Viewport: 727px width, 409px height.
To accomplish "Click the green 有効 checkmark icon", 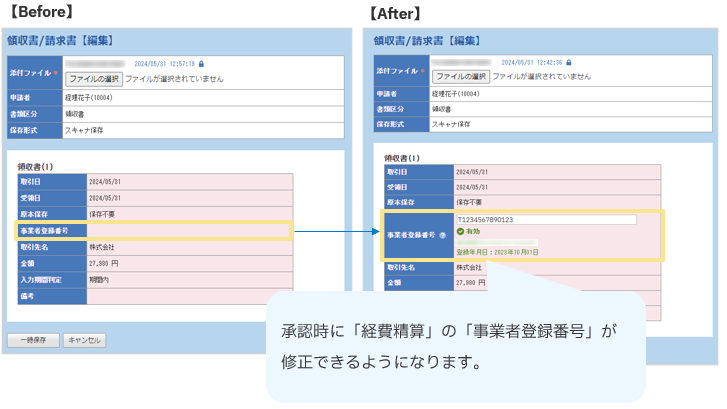I will (x=460, y=231).
